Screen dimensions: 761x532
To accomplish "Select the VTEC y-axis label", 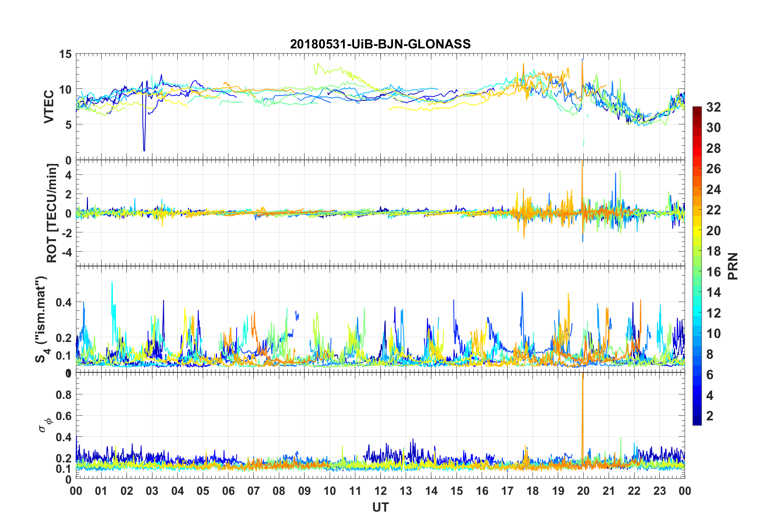I will pyautogui.click(x=48, y=107).
